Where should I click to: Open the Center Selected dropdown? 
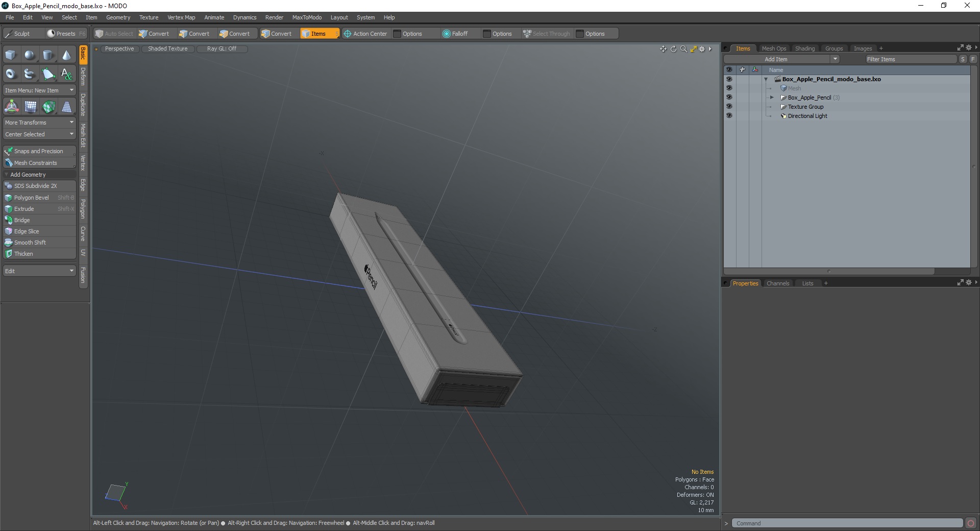click(39, 134)
